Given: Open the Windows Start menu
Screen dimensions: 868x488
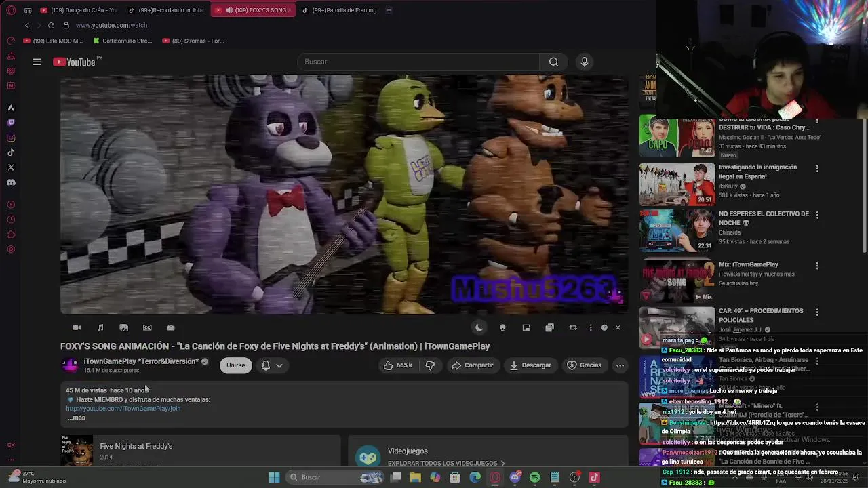Looking at the screenshot, I should [274, 477].
